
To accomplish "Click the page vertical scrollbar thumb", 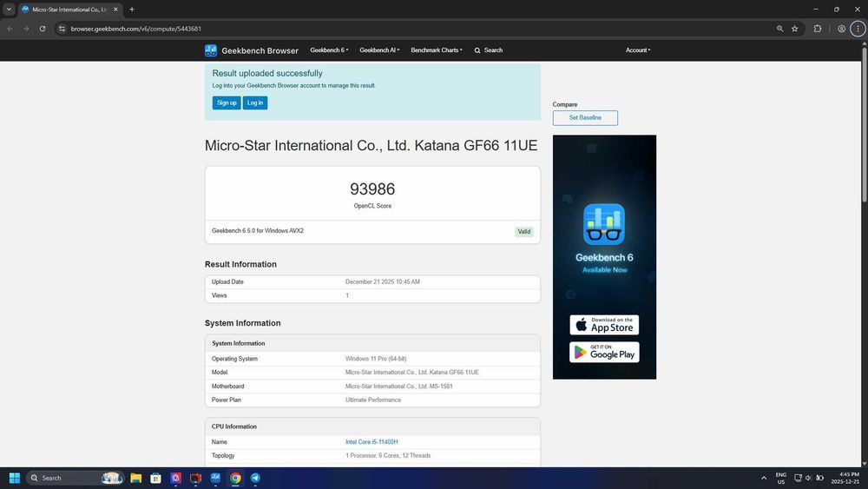I will point(865,124).
